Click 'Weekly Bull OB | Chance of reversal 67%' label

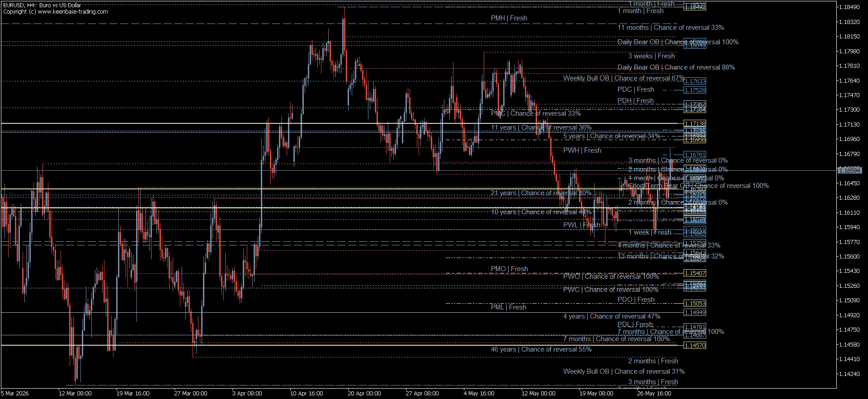click(623, 78)
